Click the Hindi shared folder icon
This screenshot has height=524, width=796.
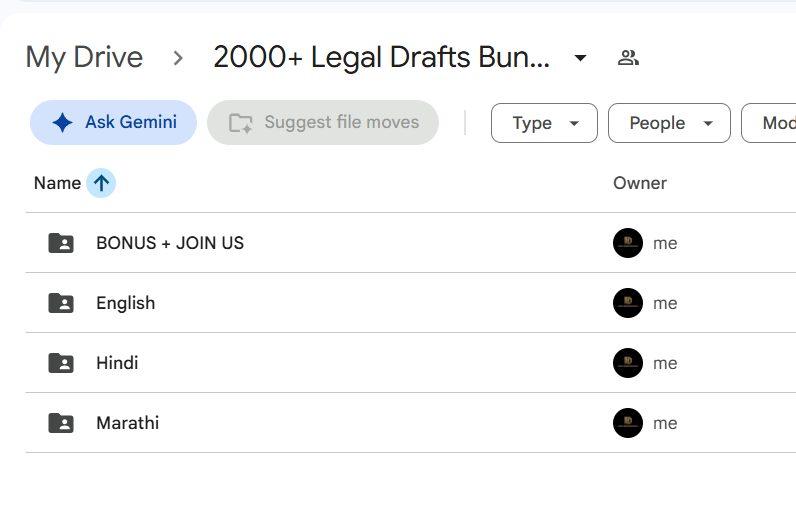tap(61, 363)
